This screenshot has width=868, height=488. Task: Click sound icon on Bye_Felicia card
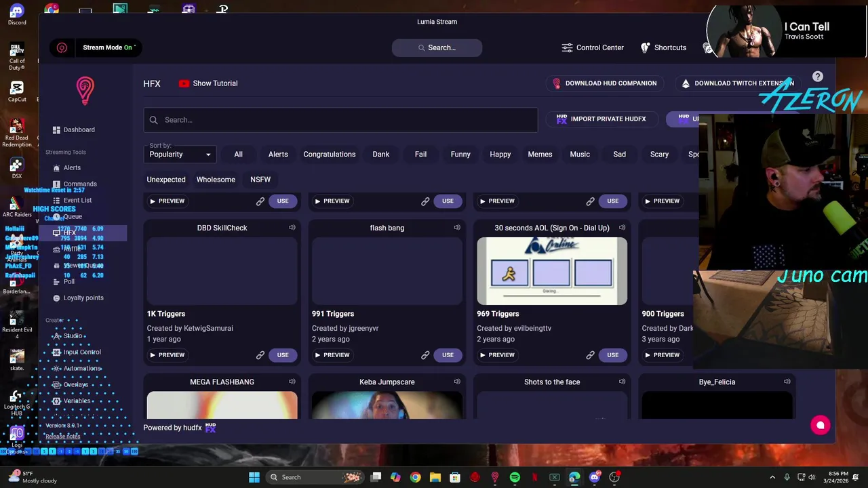point(787,382)
